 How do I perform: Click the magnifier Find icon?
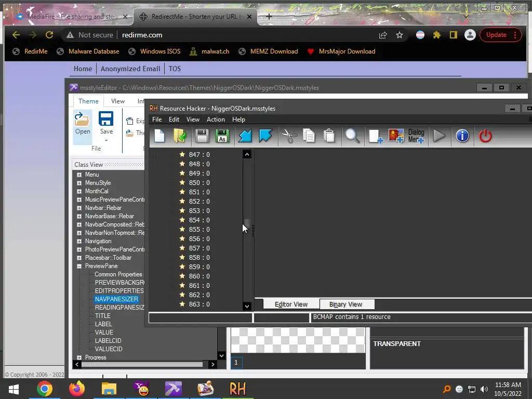[x=352, y=136]
